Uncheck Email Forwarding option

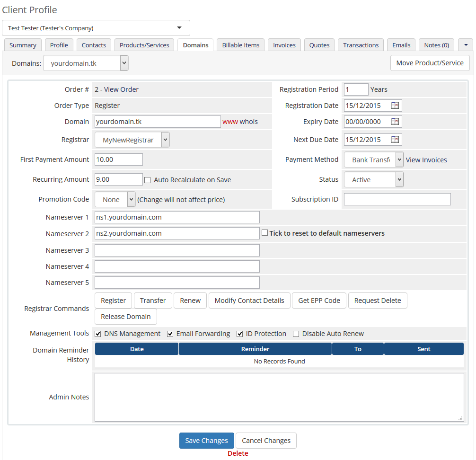click(x=170, y=334)
